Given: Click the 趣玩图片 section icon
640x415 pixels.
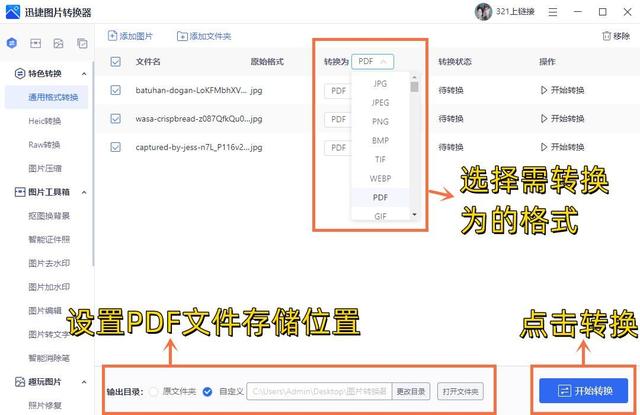Looking at the screenshot, I should click(x=20, y=382).
